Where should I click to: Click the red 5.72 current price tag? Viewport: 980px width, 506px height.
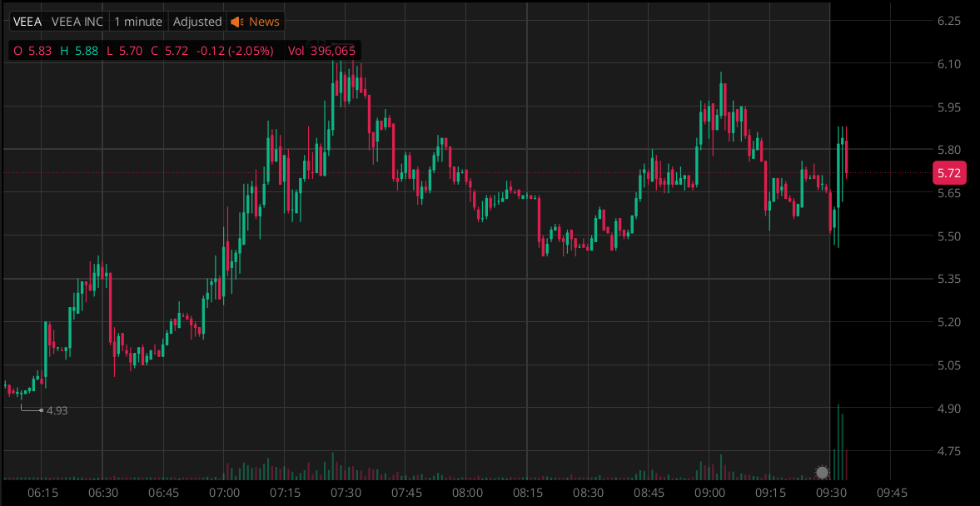(x=949, y=172)
